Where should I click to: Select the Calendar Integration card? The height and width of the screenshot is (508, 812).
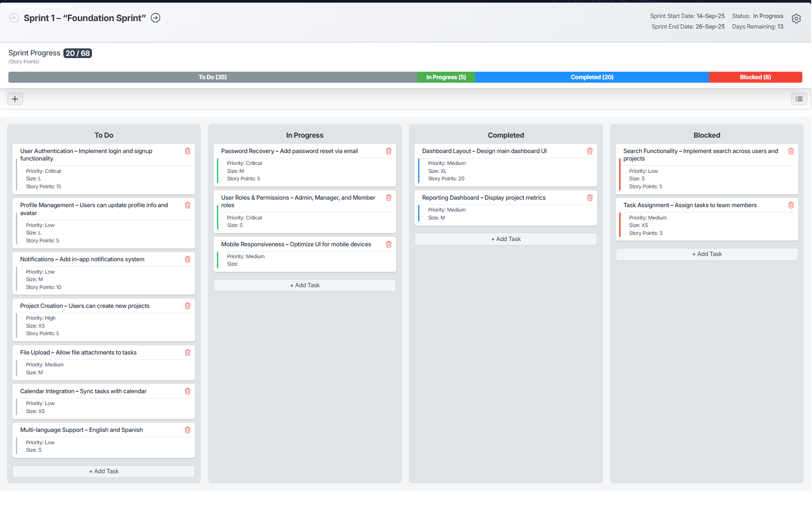103,401
